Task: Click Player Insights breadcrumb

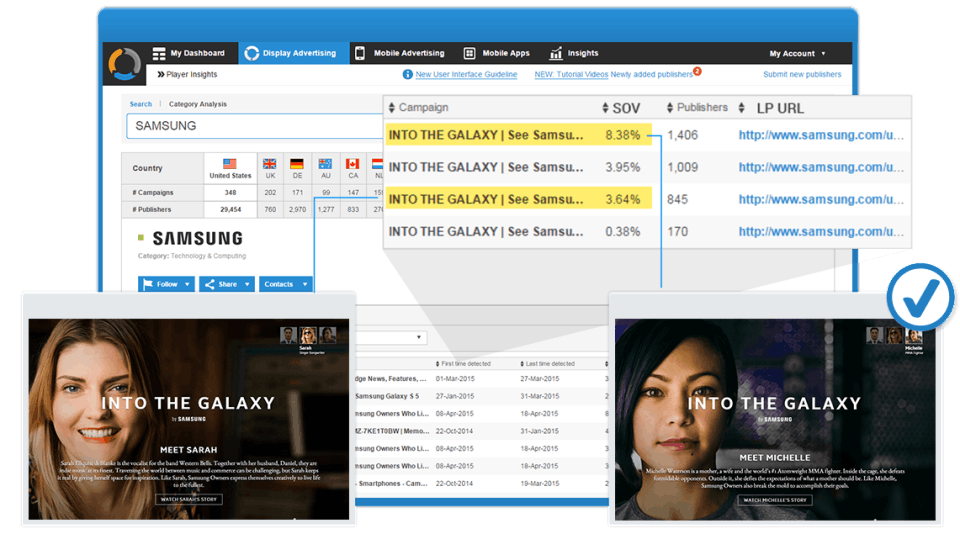Action: [x=192, y=74]
